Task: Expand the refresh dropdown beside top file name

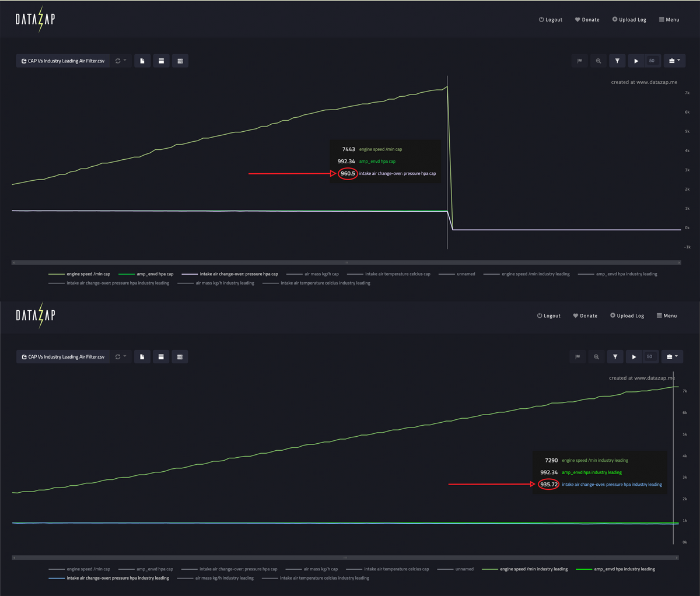Action: (121, 61)
